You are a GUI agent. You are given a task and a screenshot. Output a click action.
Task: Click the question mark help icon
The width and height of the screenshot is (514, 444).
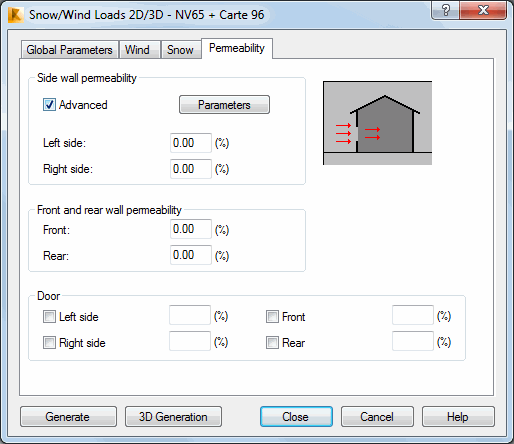446,10
